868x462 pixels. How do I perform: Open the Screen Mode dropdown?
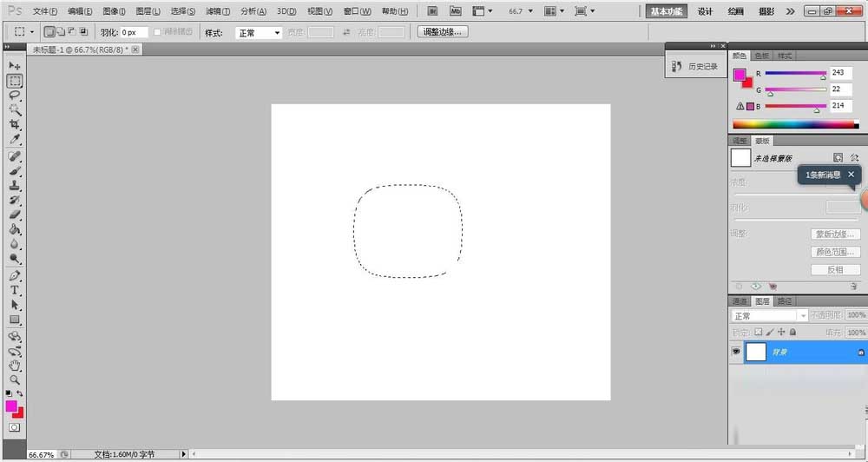tap(584, 11)
